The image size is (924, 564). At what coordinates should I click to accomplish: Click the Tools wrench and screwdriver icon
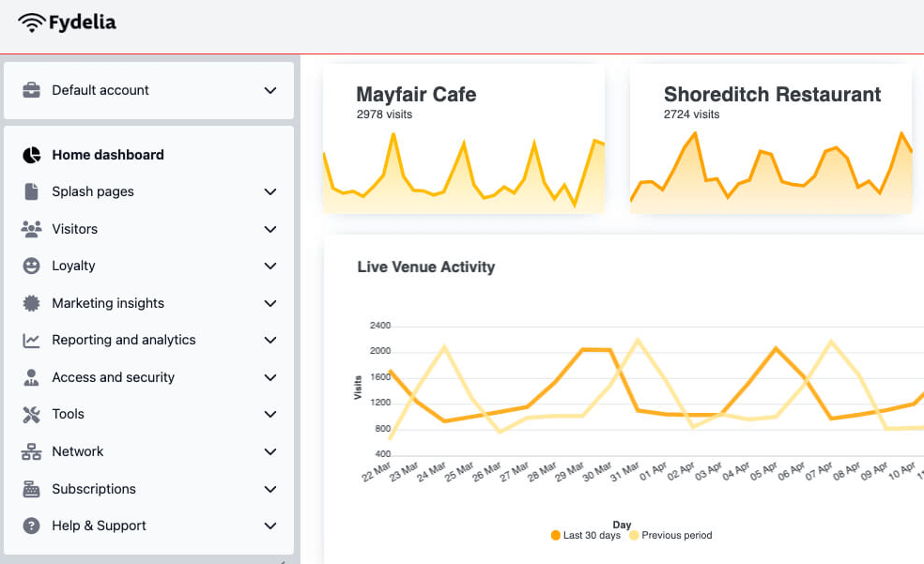tap(32, 414)
